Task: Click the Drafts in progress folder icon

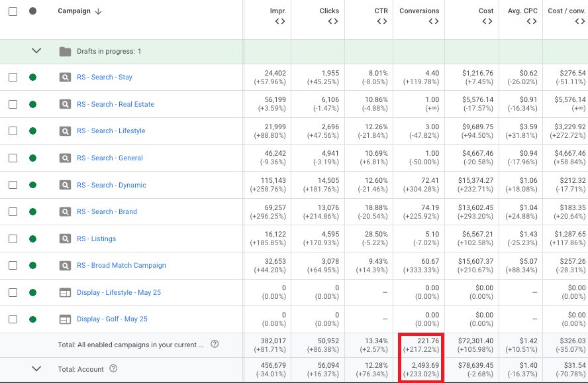Action: [x=66, y=52]
